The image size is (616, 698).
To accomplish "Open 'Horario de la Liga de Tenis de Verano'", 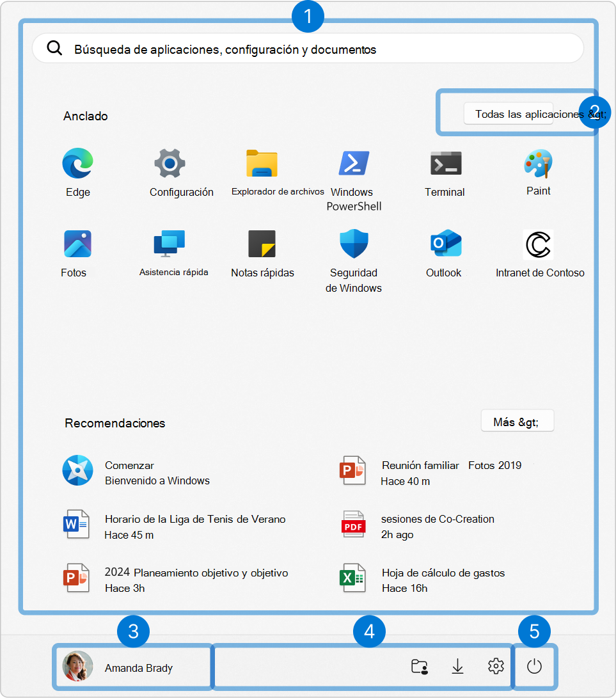I will click(x=195, y=519).
